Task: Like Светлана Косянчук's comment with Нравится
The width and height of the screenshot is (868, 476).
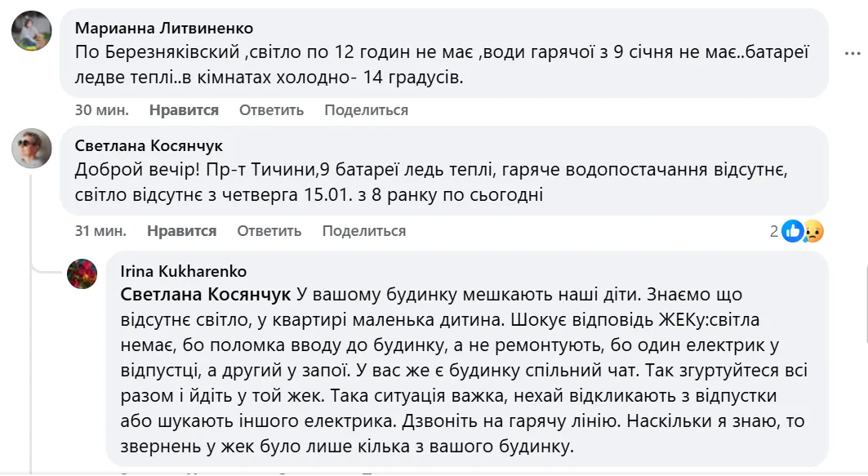Action: tap(181, 231)
